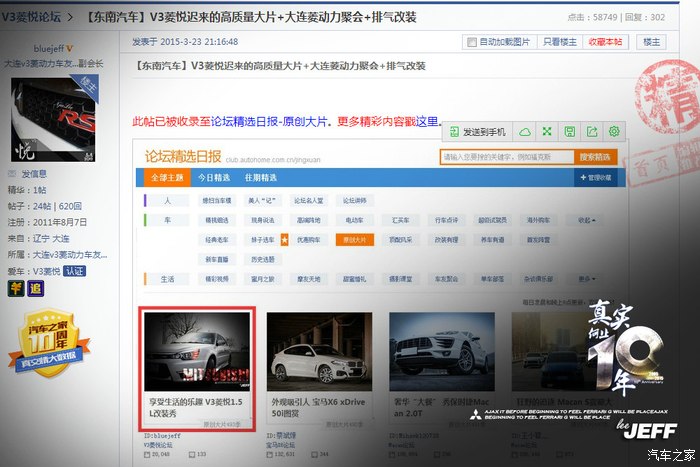The image size is (700, 467).
Task: Click the keyword search input field
Action: point(506,157)
